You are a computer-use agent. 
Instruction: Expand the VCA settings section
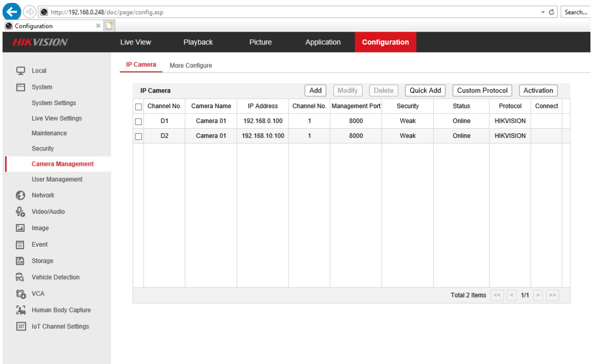coord(38,294)
